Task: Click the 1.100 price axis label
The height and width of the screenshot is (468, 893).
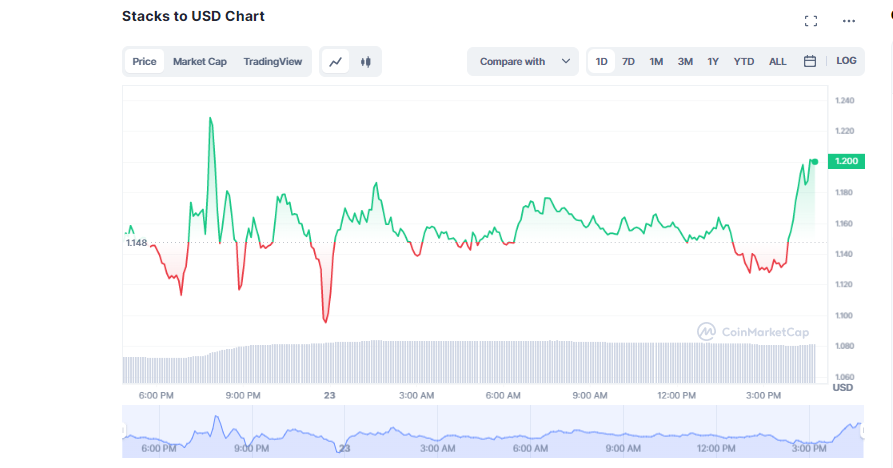Action: [x=845, y=315]
